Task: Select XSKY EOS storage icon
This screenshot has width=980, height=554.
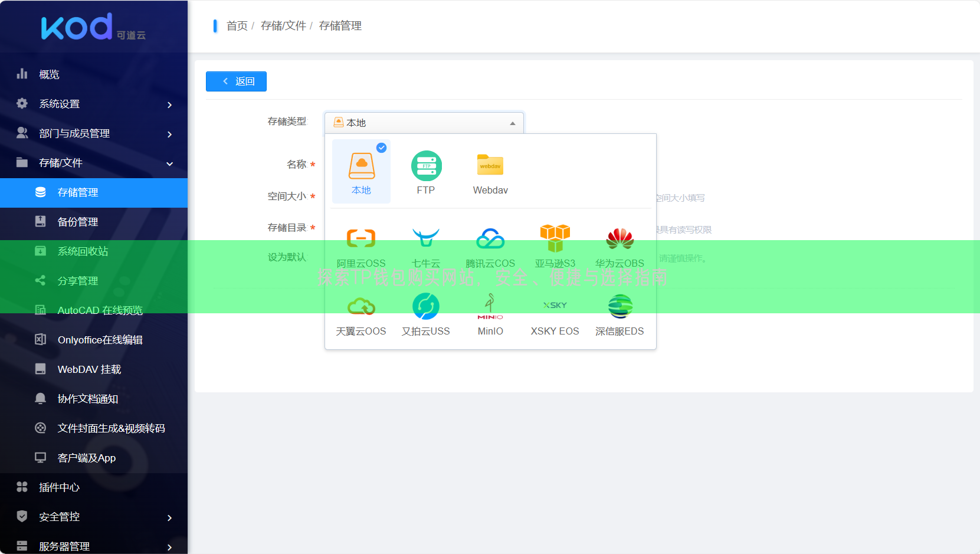Action: tap(555, 305)
